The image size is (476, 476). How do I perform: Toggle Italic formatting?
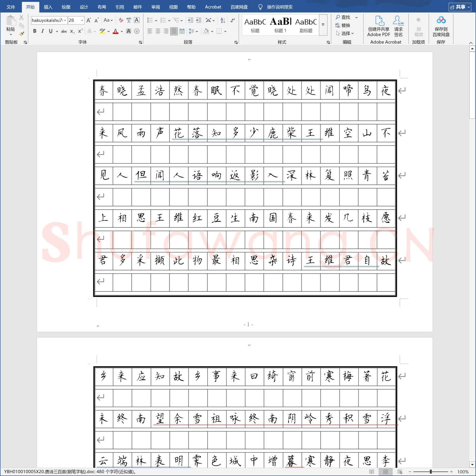coord(43,31)
